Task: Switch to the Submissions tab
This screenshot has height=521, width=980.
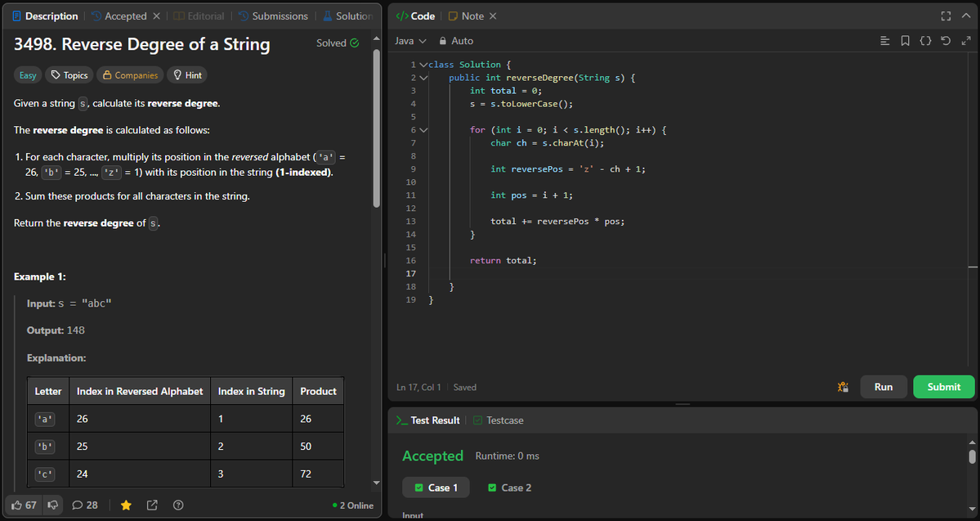Action: [273, 16]
